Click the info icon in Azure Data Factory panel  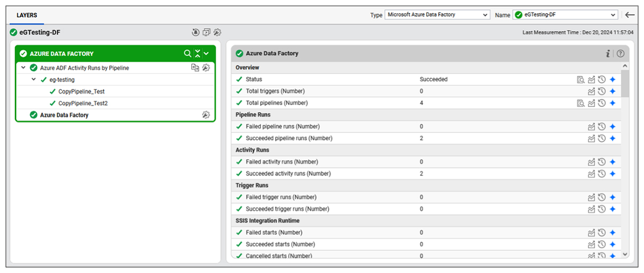[608, 53]
